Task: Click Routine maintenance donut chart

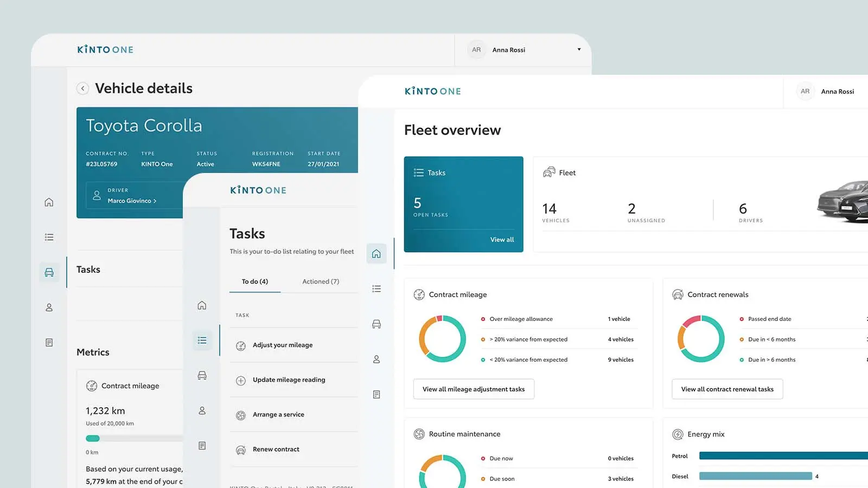Action: [x=442, y=471]
